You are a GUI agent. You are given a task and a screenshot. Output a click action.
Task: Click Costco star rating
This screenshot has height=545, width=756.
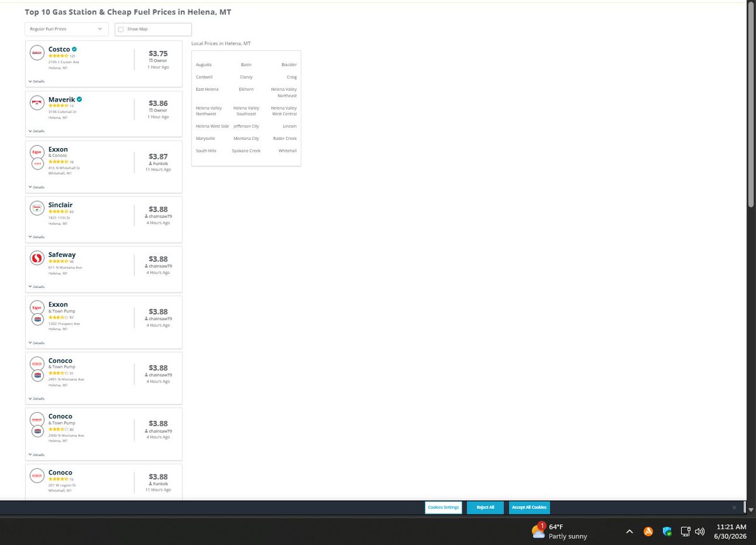(59, 56)
